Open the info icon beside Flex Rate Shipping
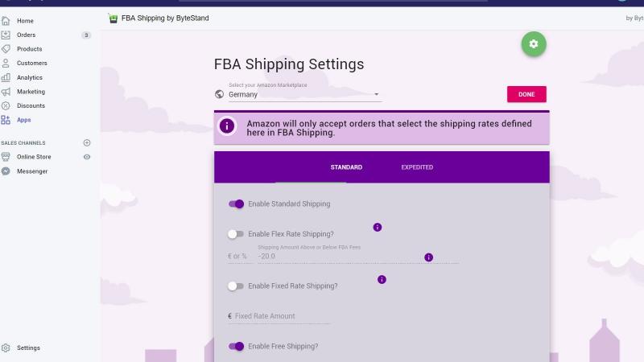 (377, 228)
